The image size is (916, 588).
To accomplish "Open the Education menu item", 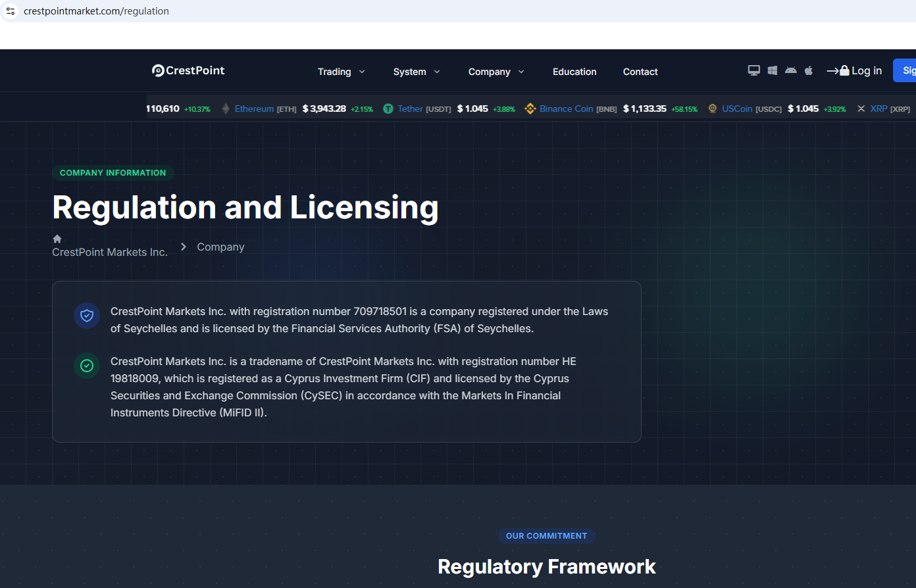I will pos(574,72).
